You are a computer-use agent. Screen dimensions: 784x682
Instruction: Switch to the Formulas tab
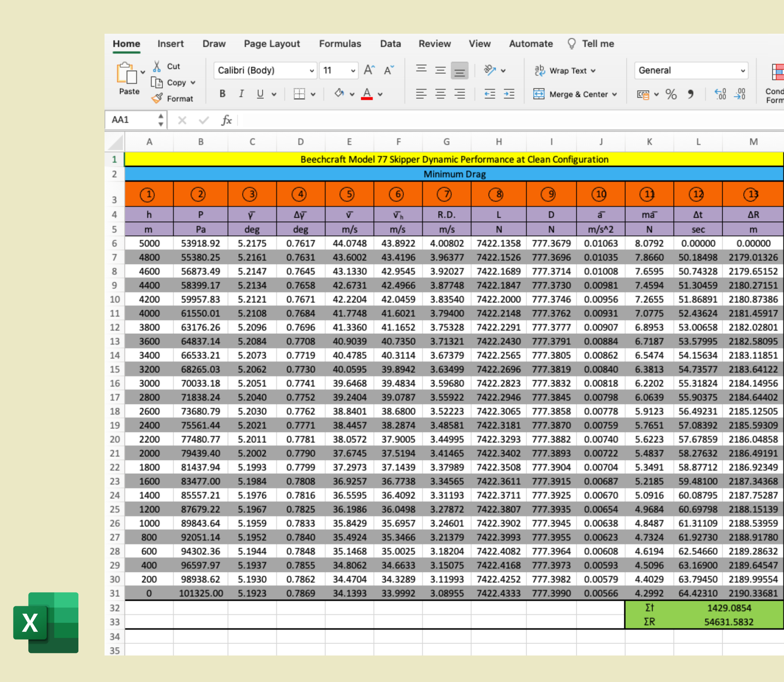[340, 44]
